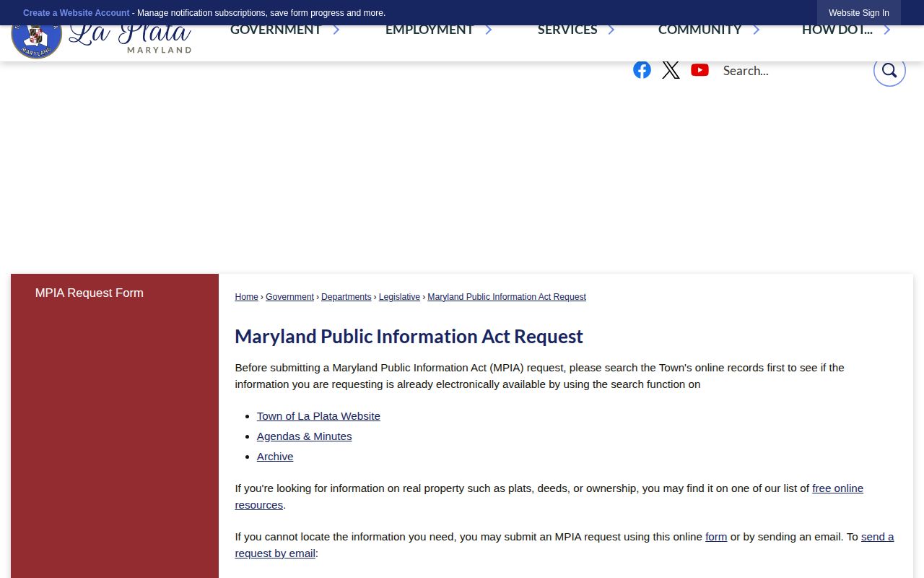The width and height of the screenshot is (924, 578).
Task: Open the X (Twitter) social icon
Action: point(671,70)
